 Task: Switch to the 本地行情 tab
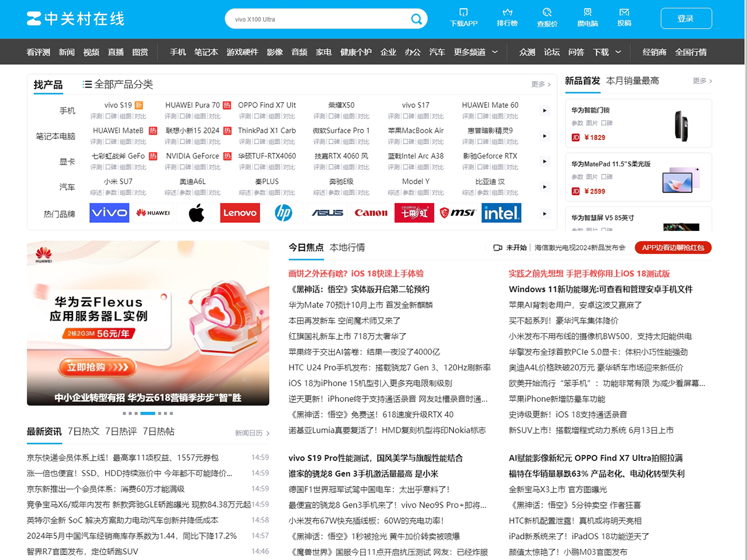tap(347, 247)
